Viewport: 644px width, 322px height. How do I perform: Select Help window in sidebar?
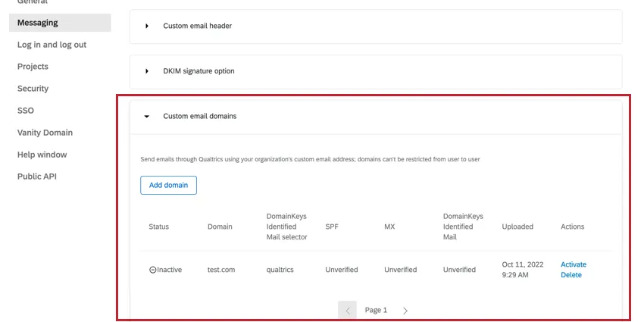tap(42, 155)
